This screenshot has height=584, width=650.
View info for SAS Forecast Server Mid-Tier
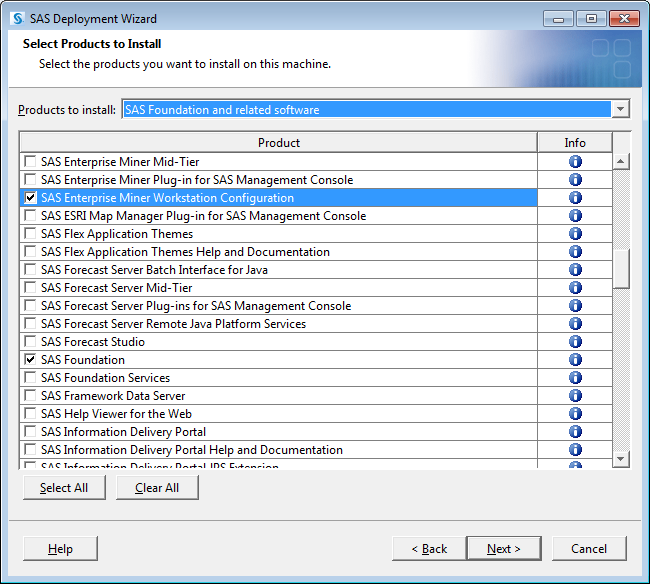click(x=575, y=288)
